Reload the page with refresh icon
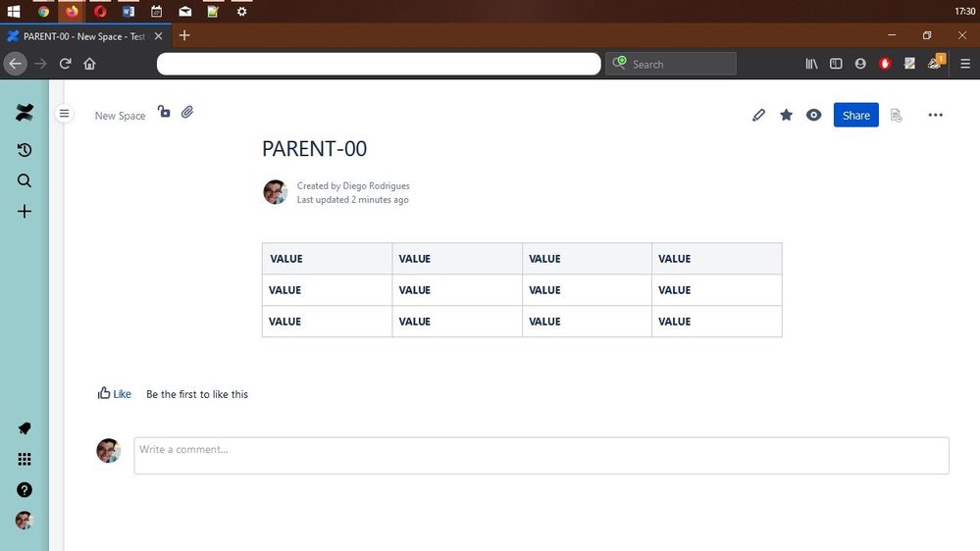Viewport: 980px width, 551px height. [65, 64]
